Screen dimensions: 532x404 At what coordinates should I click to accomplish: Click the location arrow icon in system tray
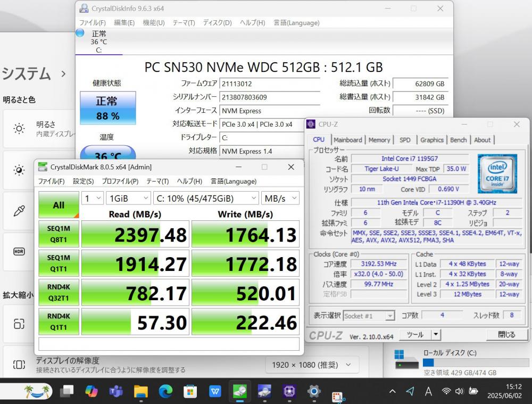pos(410,391)
